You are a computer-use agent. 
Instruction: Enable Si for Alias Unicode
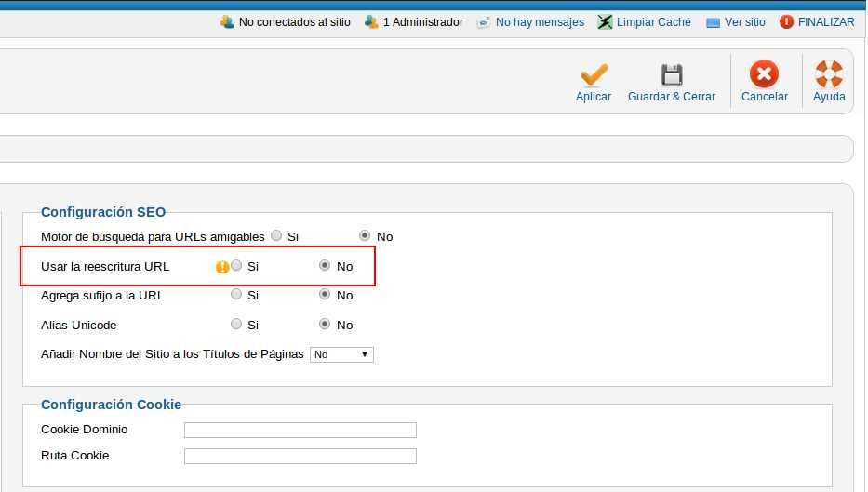[236, 324]
